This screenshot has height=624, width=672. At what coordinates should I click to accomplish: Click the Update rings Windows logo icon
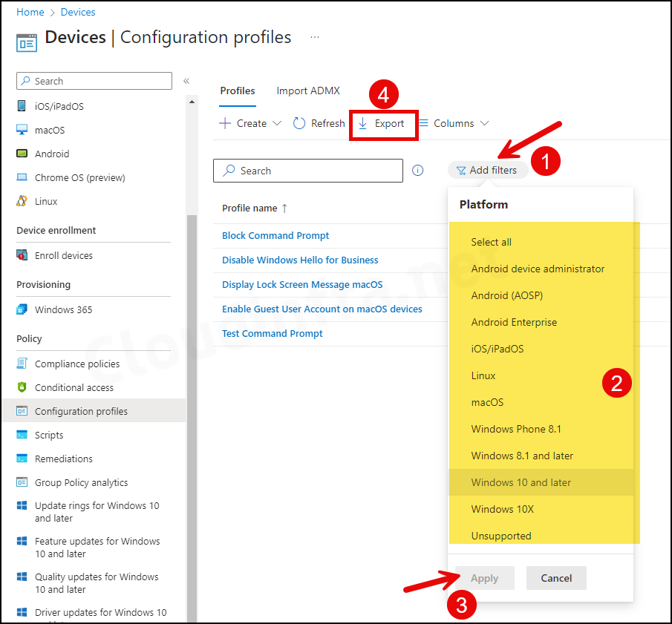click(x=22, y=505)
